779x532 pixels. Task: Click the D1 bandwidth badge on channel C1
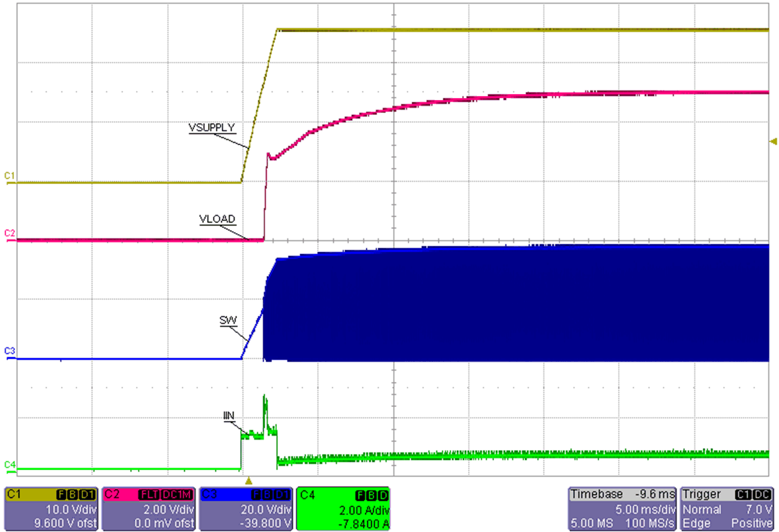click(x=86, y=495)
